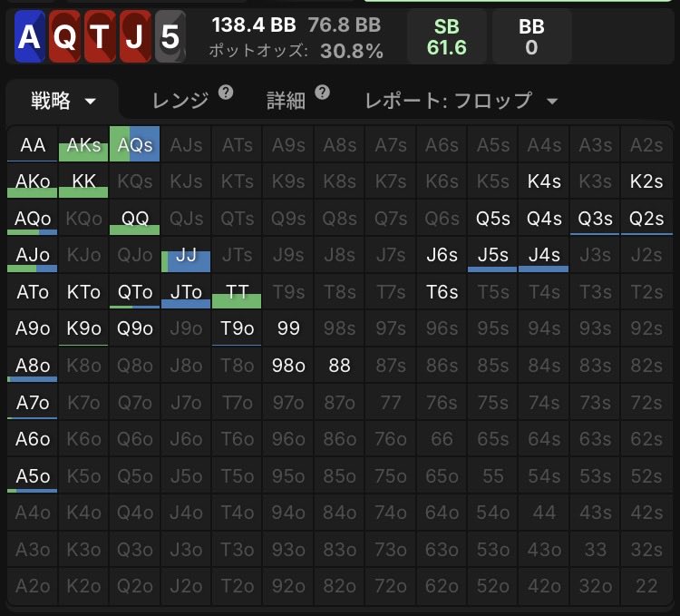Select the SB 61.6 position button
The height and width of the screenshot is (616, 680).
pos(446,37)
